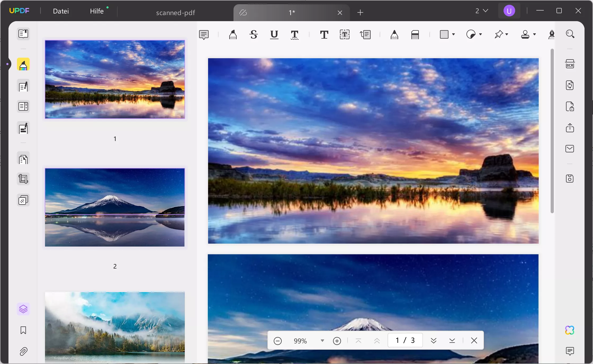Screen dimensions: 593x364
Task: Go to next page button
Action: click(x=433, y=340)
